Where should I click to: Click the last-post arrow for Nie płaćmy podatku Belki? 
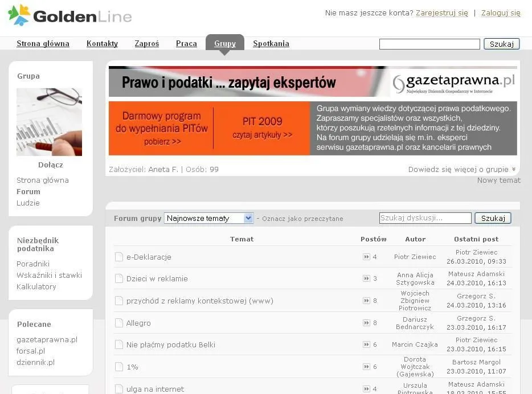[366, 344]
